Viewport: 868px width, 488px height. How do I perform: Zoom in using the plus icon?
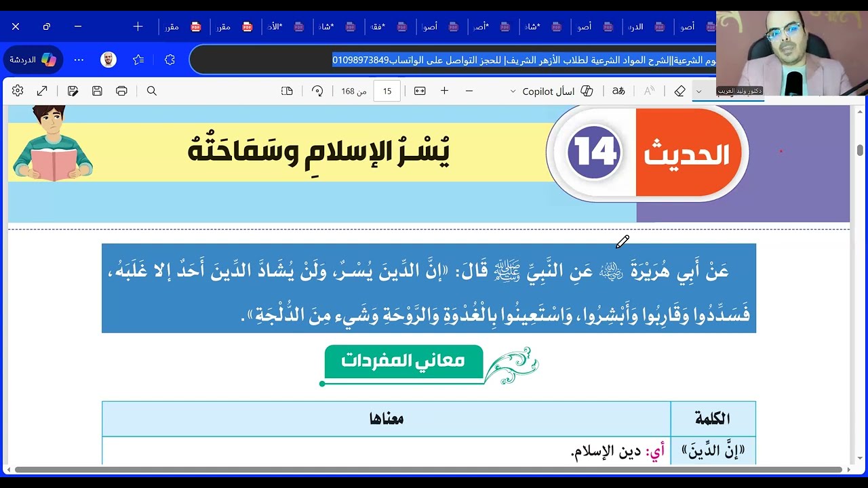(x=444, y=91)
